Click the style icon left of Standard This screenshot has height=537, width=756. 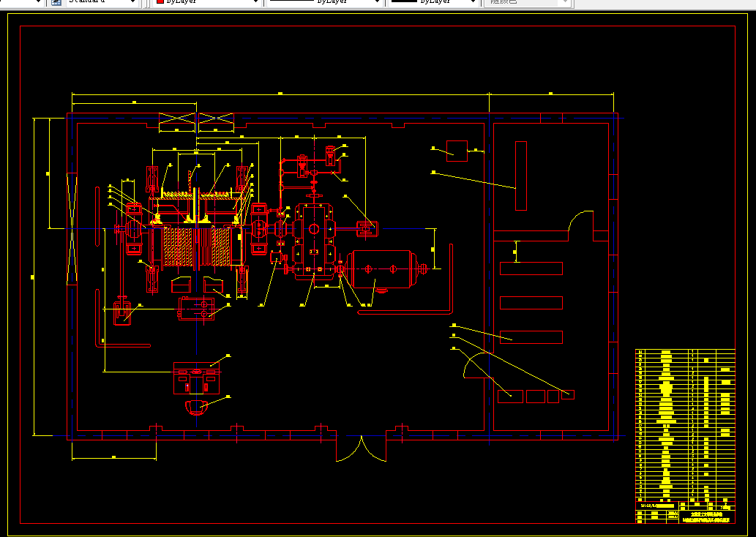pos(56,2)
